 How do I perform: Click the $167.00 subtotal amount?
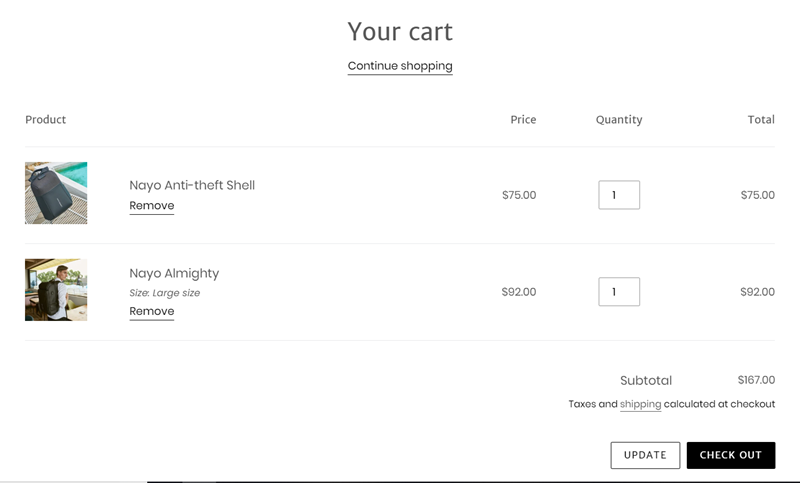tap(756, 380)
